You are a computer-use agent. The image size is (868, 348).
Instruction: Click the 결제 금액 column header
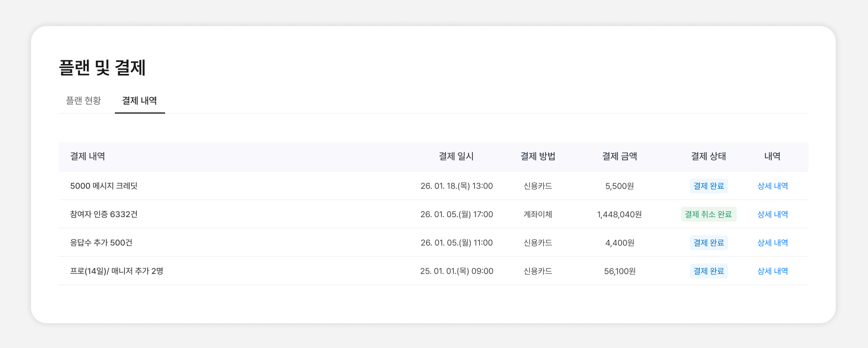[620, 156]
